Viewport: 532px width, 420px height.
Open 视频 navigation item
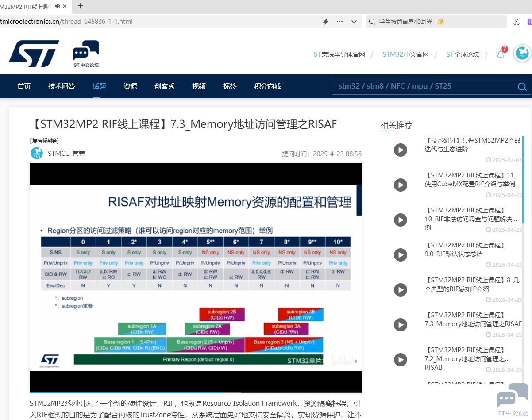point(199,86)
